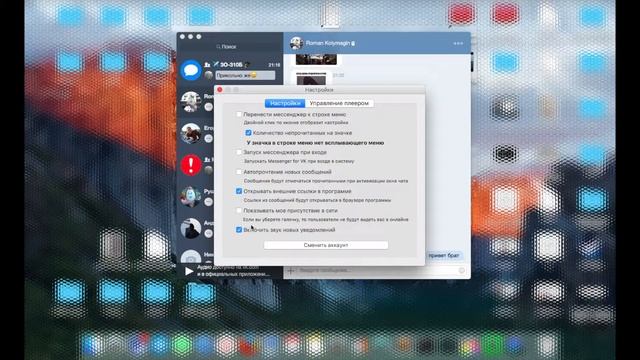The image size is (640, 360).
Task: Enable Запуск мессенджера при входе checkbox
Action: [x=239, y=152]
